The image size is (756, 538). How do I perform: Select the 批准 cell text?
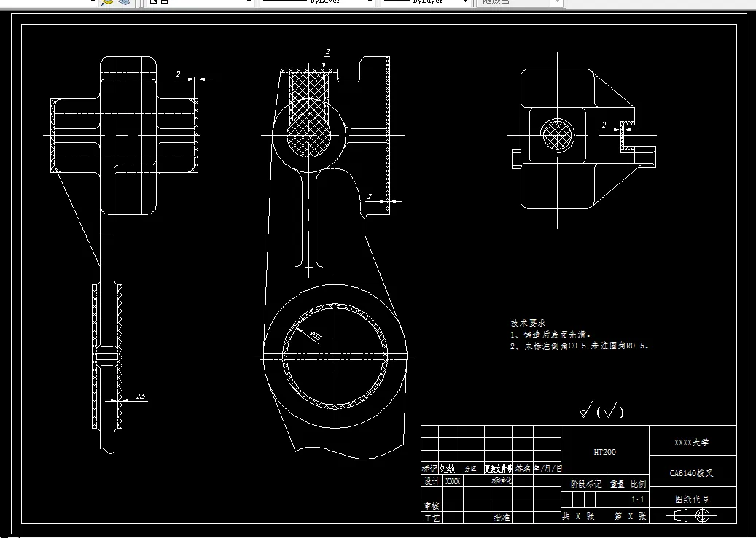point(502,518)
